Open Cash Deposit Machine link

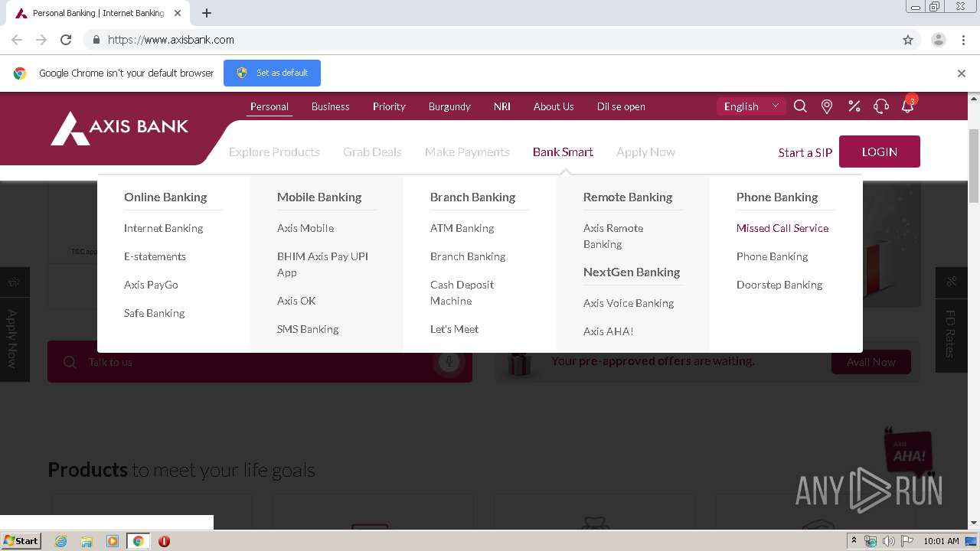click(462, 292)
